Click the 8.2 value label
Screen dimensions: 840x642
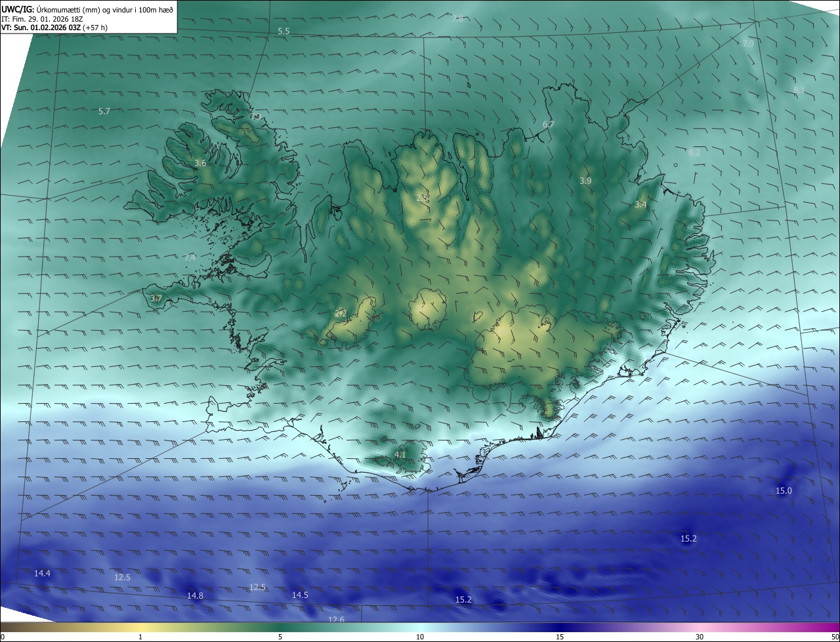tap(694, 152)
